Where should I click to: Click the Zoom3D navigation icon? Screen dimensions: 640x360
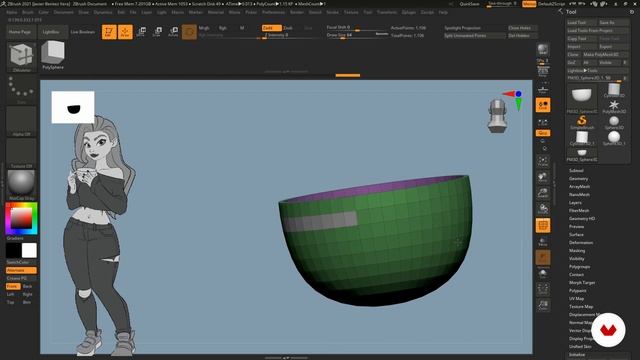[x=543, y=193]
